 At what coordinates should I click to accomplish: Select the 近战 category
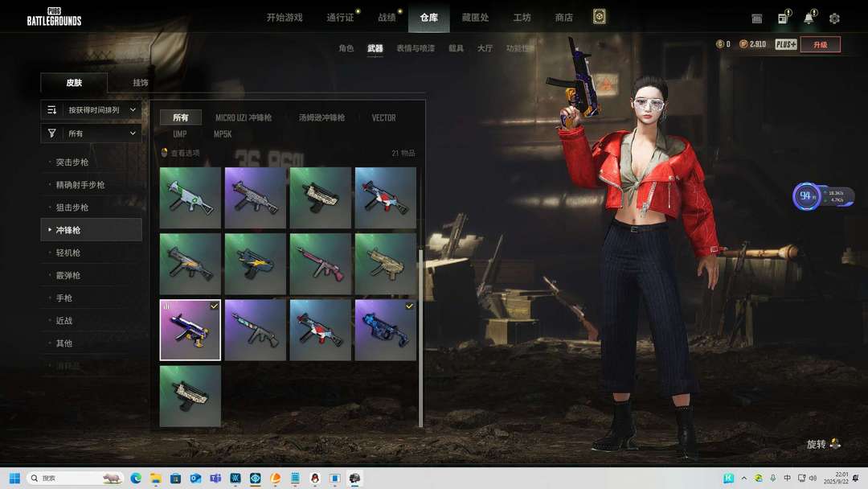(92, 321)
